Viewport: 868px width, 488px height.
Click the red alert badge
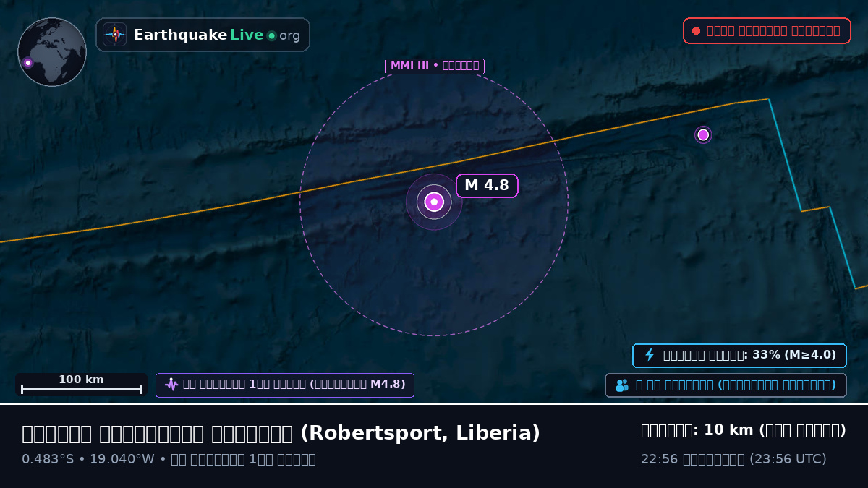(x=767, y=31)
